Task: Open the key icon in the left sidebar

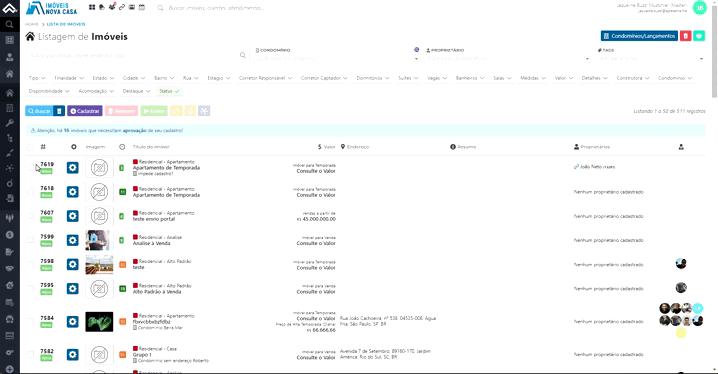Action: point(9,123)
